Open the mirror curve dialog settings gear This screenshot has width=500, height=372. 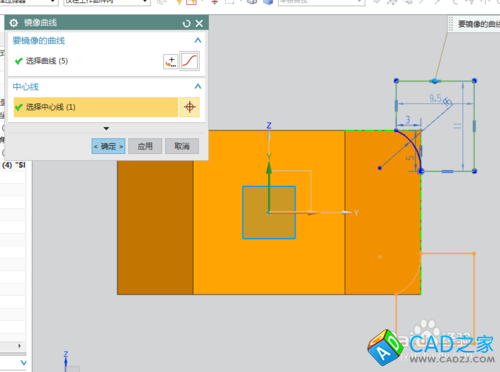point(14,23)
